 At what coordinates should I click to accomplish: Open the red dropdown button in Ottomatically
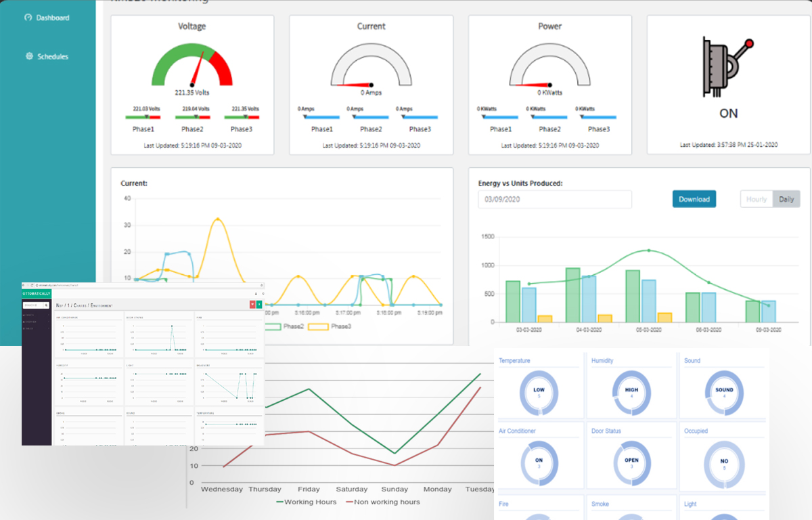click(x=252, y=305)
